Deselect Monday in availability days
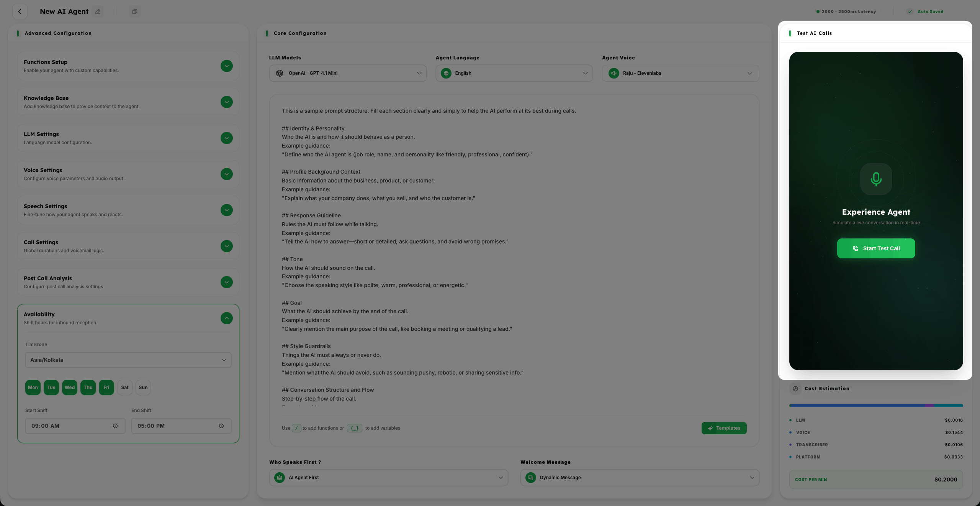980x506 pixels. pyautogui.click(x=33, y=387)
